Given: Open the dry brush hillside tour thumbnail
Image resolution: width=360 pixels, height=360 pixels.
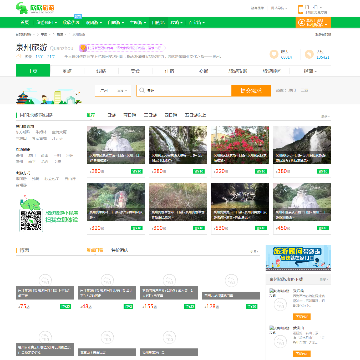Looking at the screenshot, I should 178,202.
